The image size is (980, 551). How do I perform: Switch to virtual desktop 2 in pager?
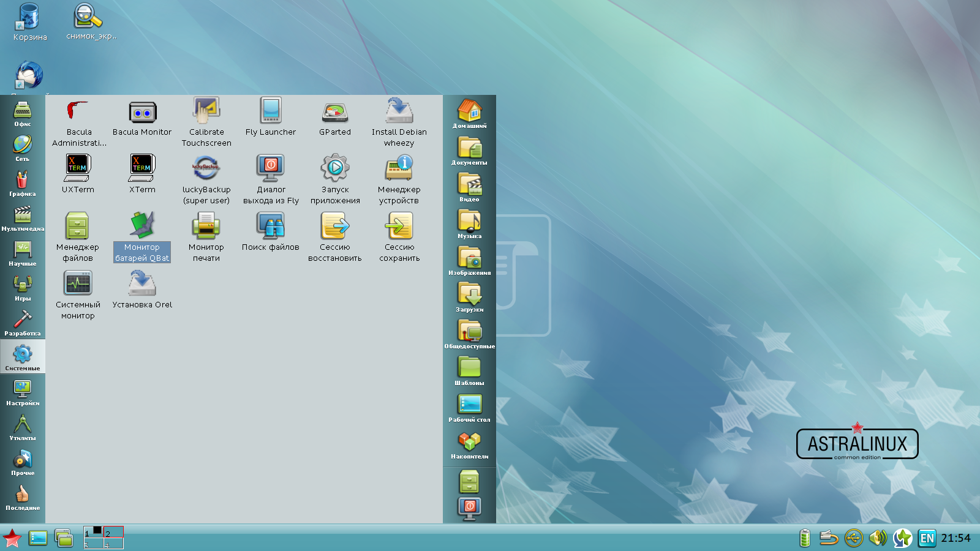click(x=113, y=532)
